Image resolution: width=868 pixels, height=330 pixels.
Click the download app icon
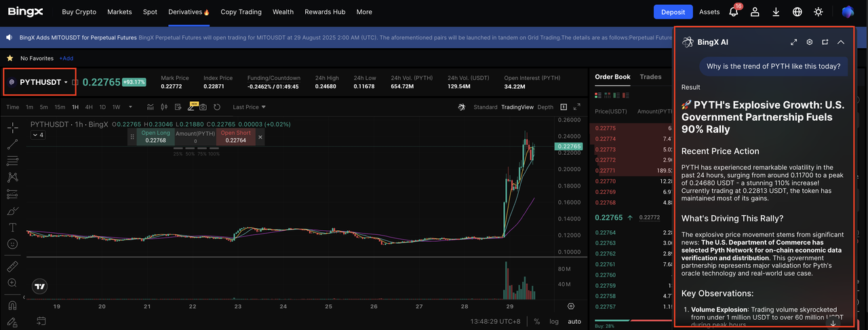[x=776, y=12]
